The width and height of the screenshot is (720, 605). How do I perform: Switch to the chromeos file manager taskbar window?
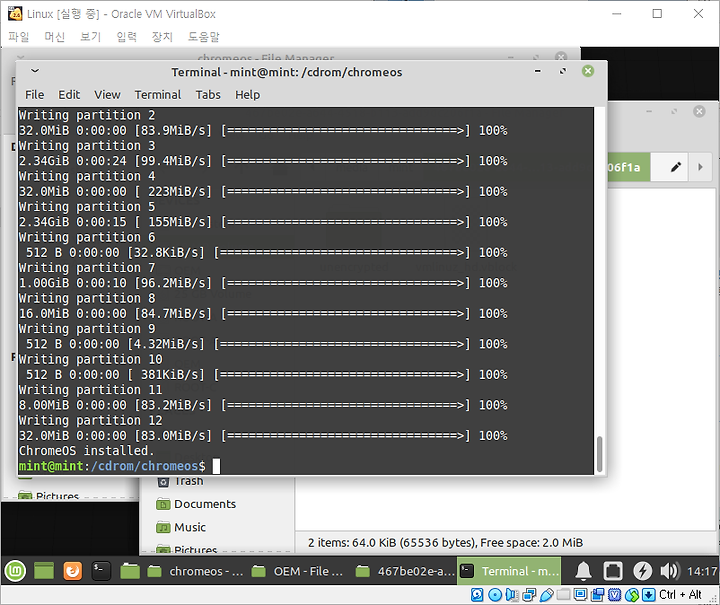[x=196, y=571]
